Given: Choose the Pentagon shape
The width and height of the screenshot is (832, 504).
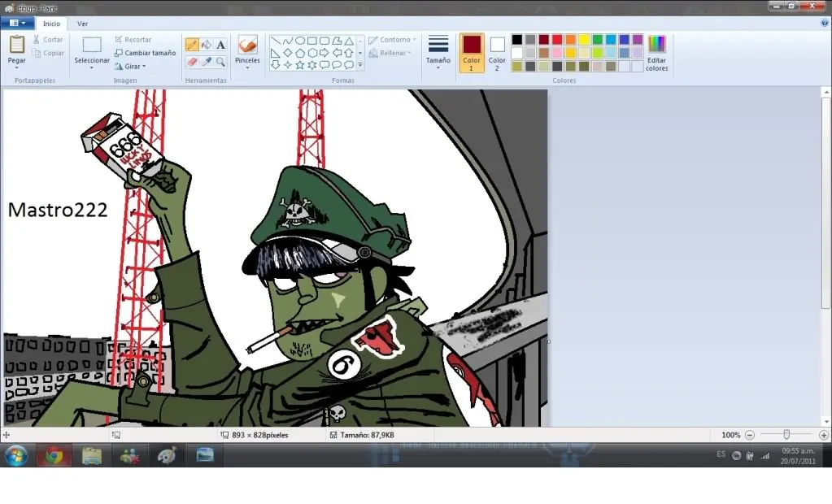Looking at the screenshot, I should click(x=300, y=53).
